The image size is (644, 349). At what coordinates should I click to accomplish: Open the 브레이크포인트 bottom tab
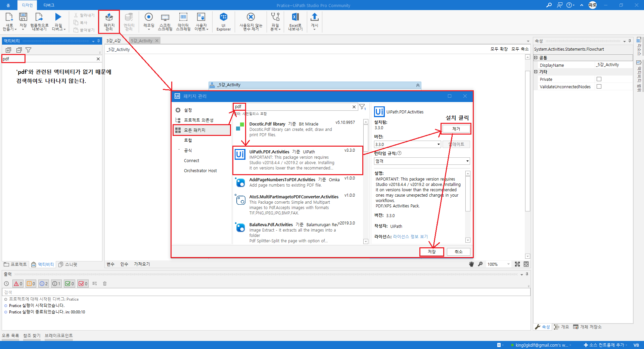pyautogui.click(x=59, y=335)
